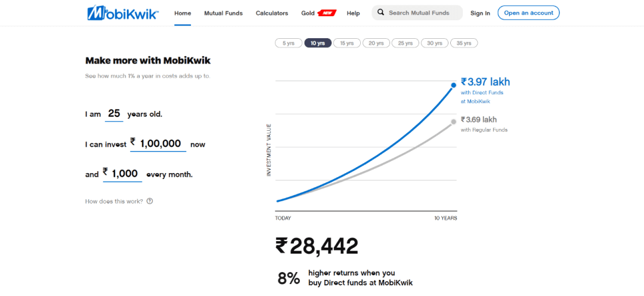This screenshot has width=644, height=296.
Task: Click the search magnifier icon
Action: click(380, 13)
